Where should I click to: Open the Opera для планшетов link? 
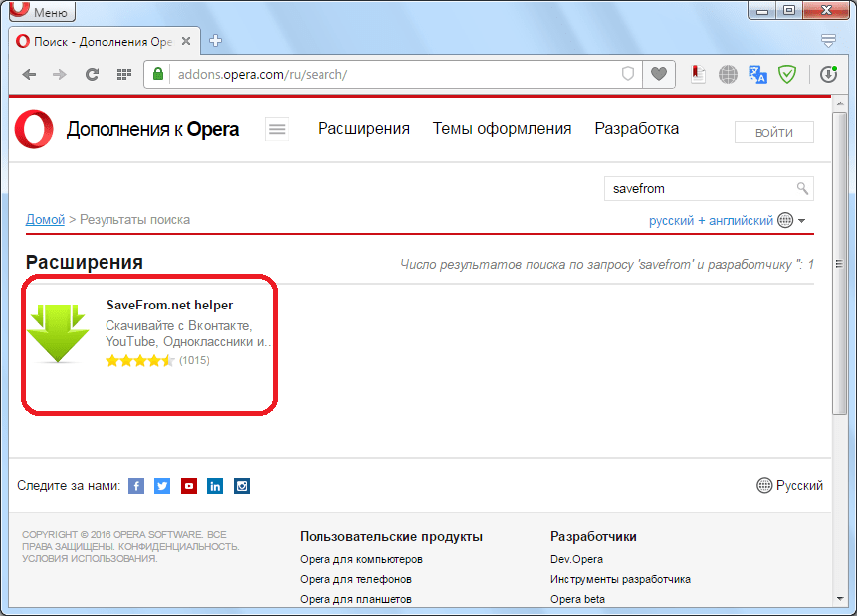coord(355,599)
